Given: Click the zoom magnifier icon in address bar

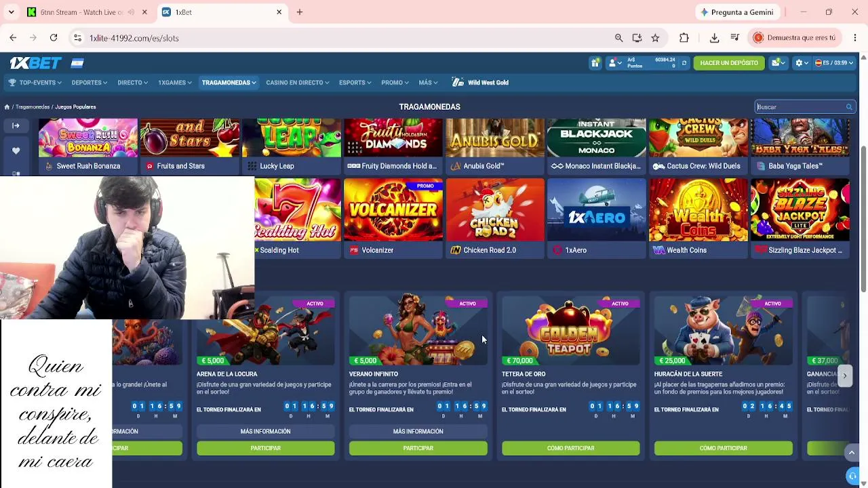Looking at the screenshot, I should point(618,38).
